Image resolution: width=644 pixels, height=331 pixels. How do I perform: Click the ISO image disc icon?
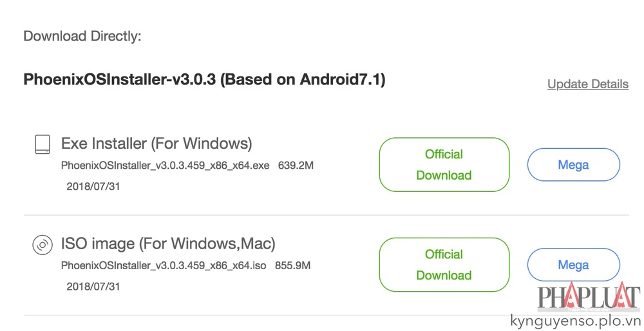point(43,245)
